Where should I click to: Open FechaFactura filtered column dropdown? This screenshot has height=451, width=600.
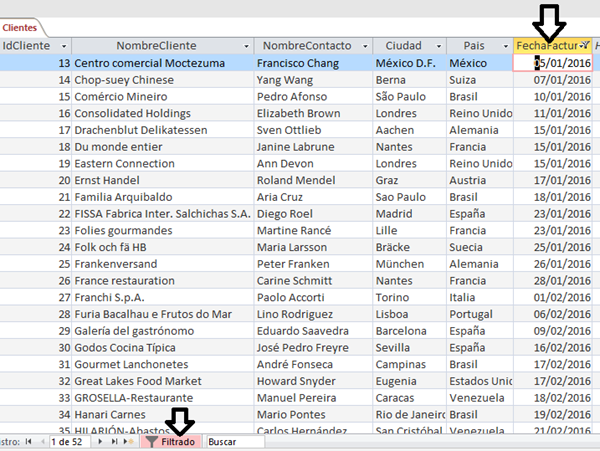click(x=585, y=46)
